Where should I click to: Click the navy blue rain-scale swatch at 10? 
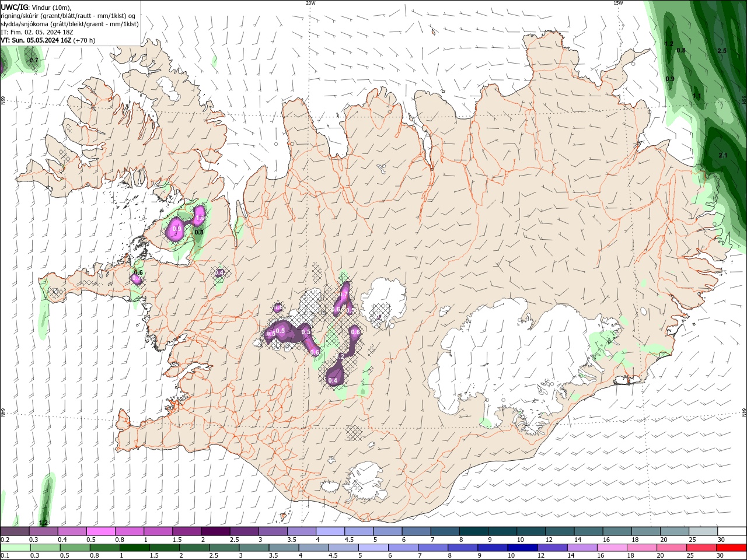522,548
